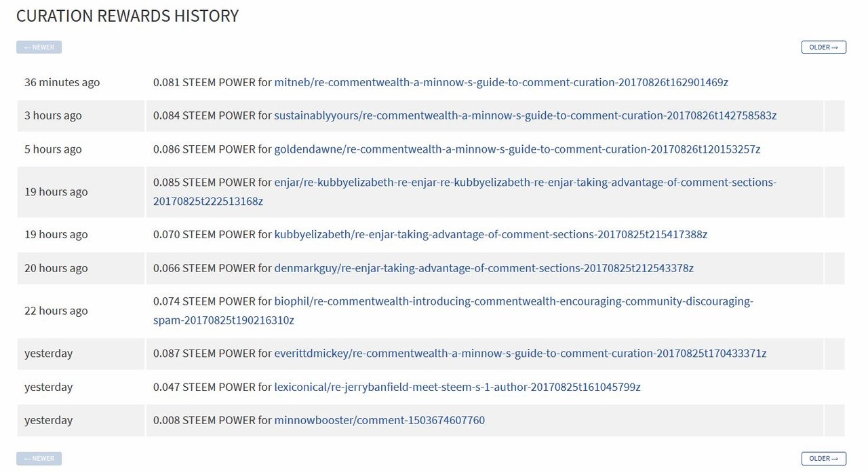Open the denmarkguy re-enjar comment link
This screenshot has width=868, height=473.
pos(484,268)
